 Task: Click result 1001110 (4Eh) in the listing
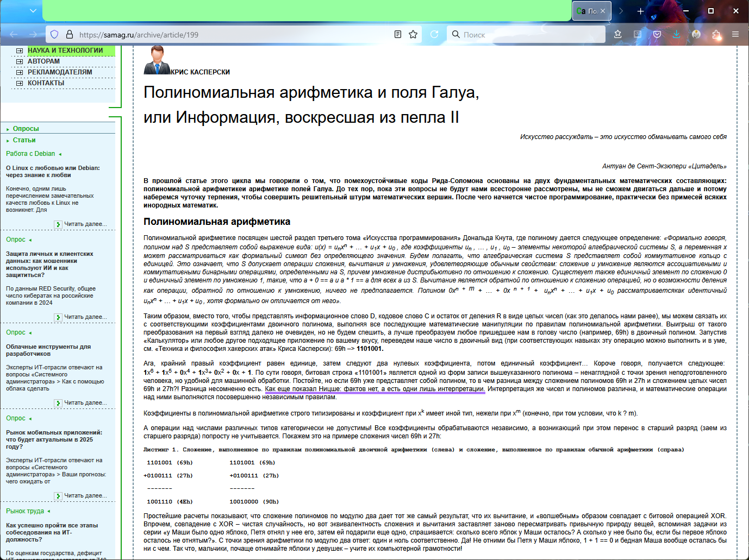170,502
